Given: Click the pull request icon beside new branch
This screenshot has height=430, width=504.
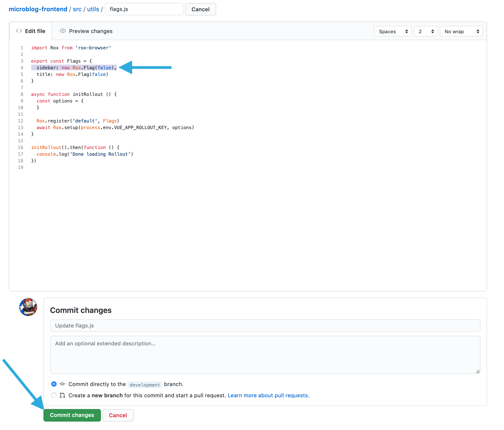Looking at the screenshot, I should [x=62, y=395].
